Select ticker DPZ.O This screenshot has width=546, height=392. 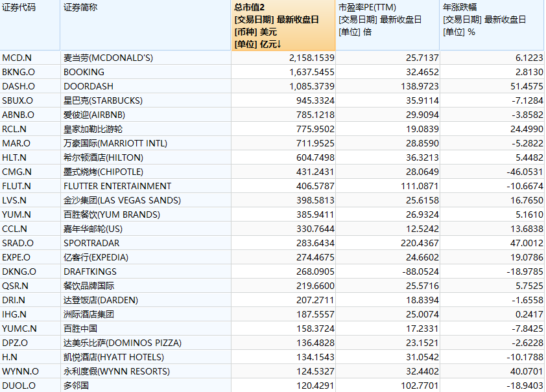point(15,343)
